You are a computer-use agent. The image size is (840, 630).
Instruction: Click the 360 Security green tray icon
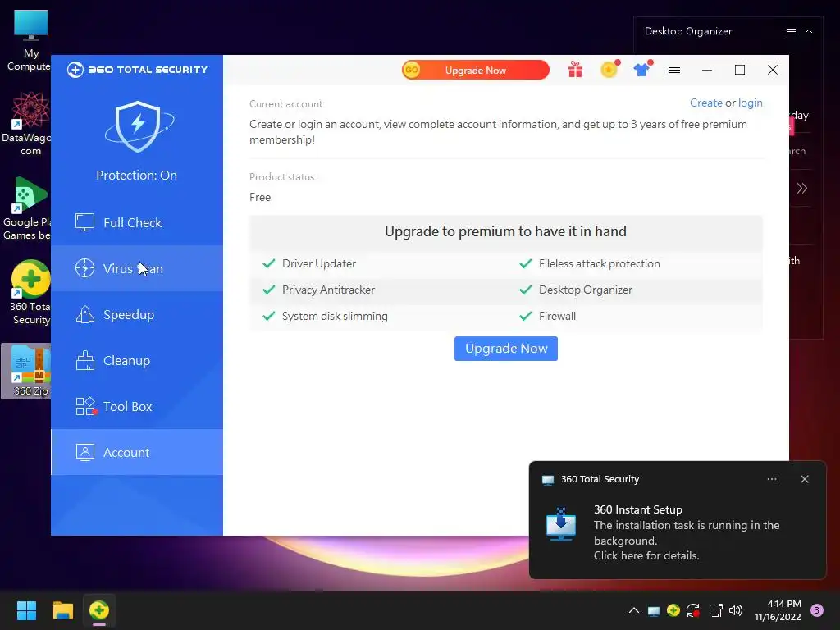[x=673, y=610]
